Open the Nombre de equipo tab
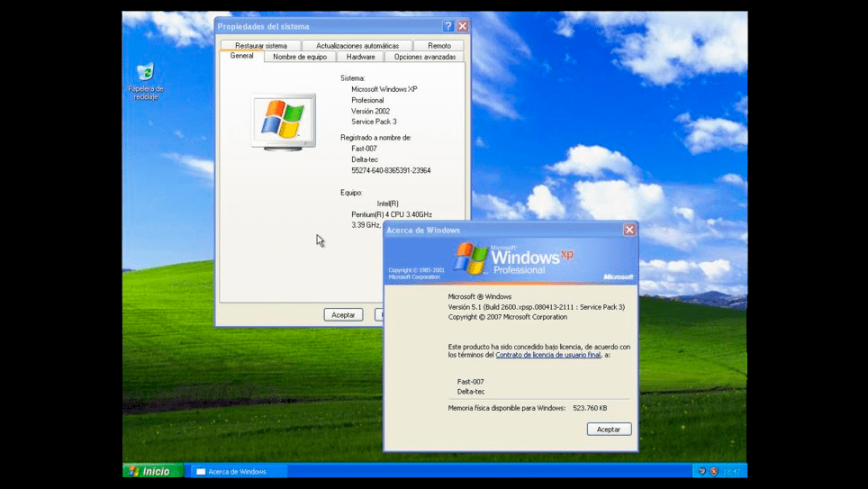 [300, 57]
